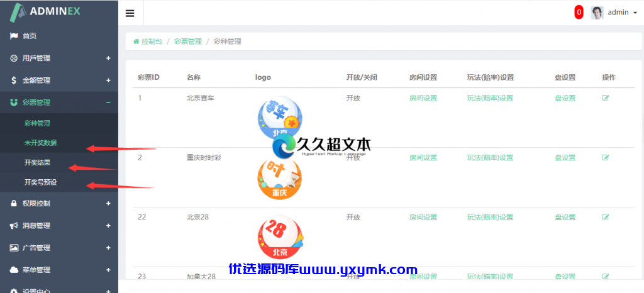Open 玩法(赔率)设置 for 重庆时时彩

(490, 158)
